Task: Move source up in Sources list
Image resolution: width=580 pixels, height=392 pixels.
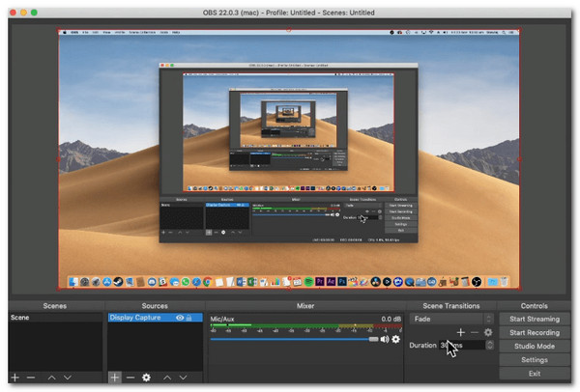Action: [x=167, y=378]
